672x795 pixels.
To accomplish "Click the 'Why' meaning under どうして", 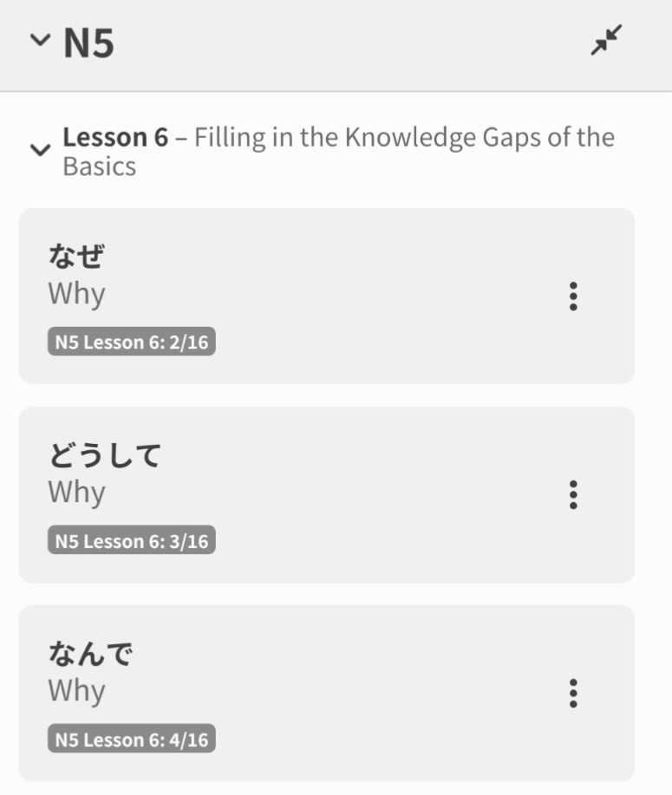I will (x=76, y=492).
